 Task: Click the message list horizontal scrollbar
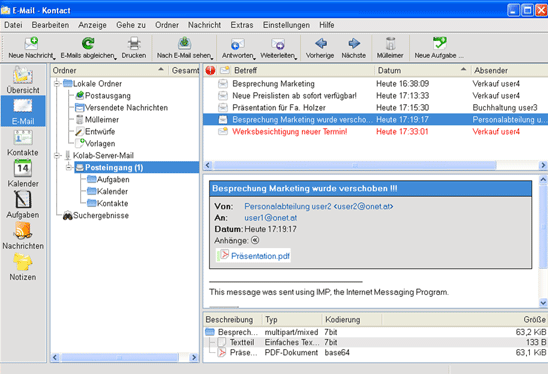355,165
